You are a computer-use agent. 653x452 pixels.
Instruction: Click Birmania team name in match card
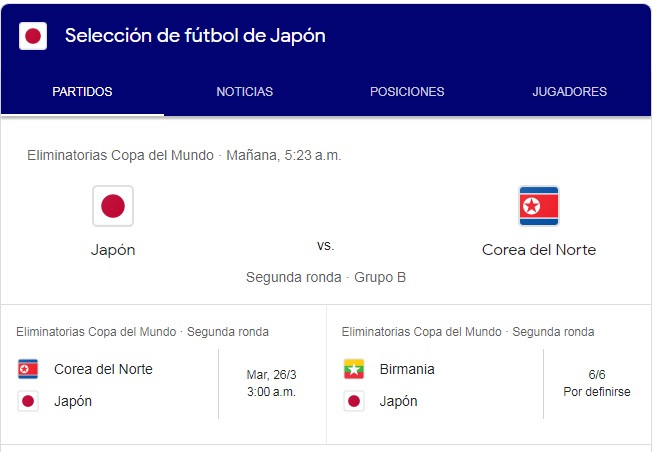[407, 369]
